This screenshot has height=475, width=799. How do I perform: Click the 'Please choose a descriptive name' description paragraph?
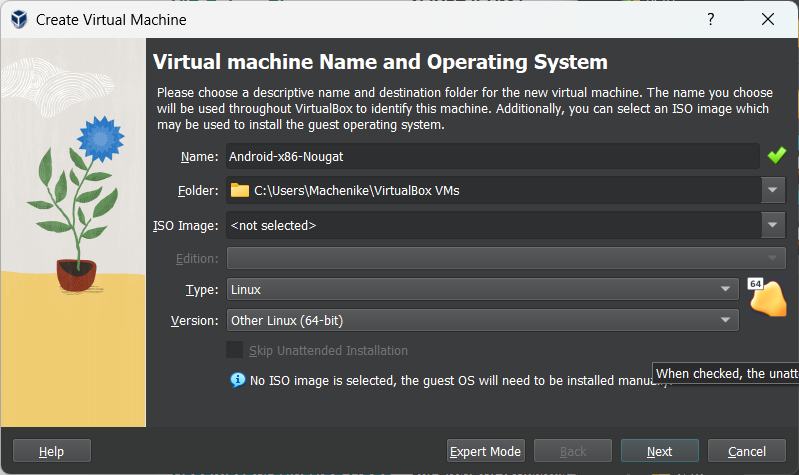[x=465, y=109]
